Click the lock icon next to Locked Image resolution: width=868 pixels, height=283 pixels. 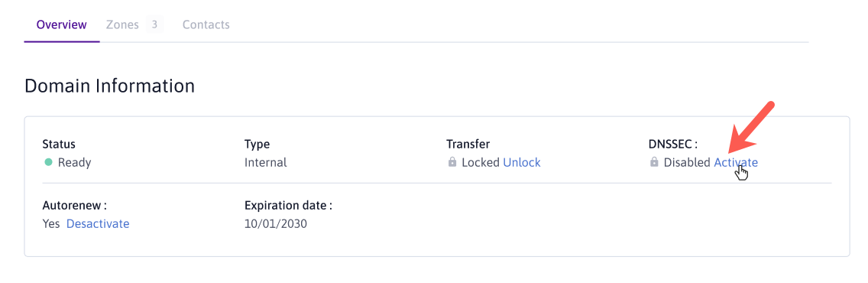(x=452, y=162)
